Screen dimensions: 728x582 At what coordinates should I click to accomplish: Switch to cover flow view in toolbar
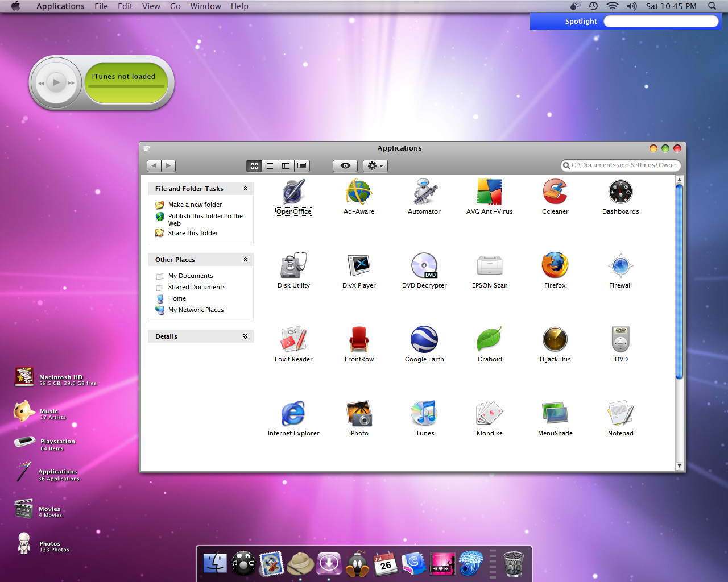point(302,166)
